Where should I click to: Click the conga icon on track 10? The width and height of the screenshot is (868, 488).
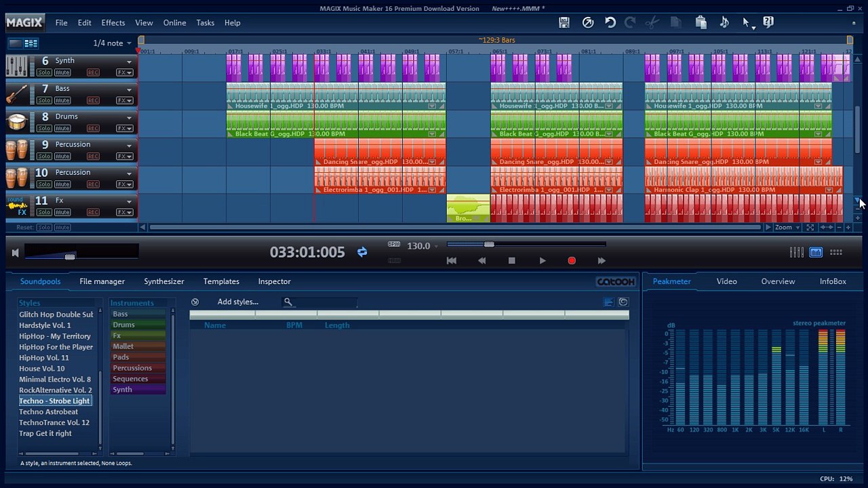point(17,178)
